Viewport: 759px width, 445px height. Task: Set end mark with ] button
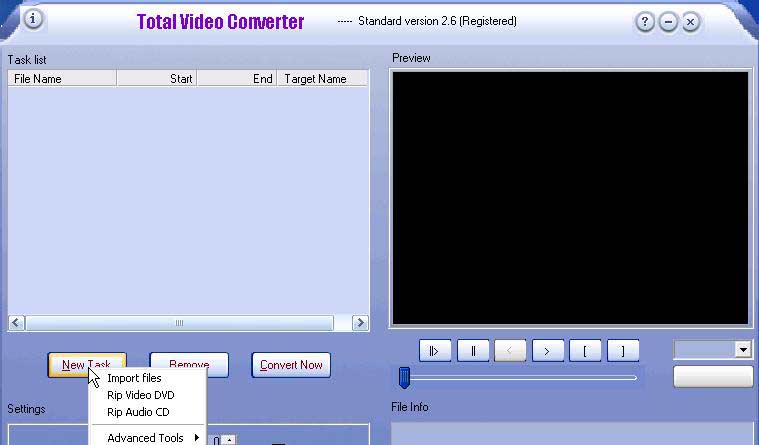(x=623, y=351)
